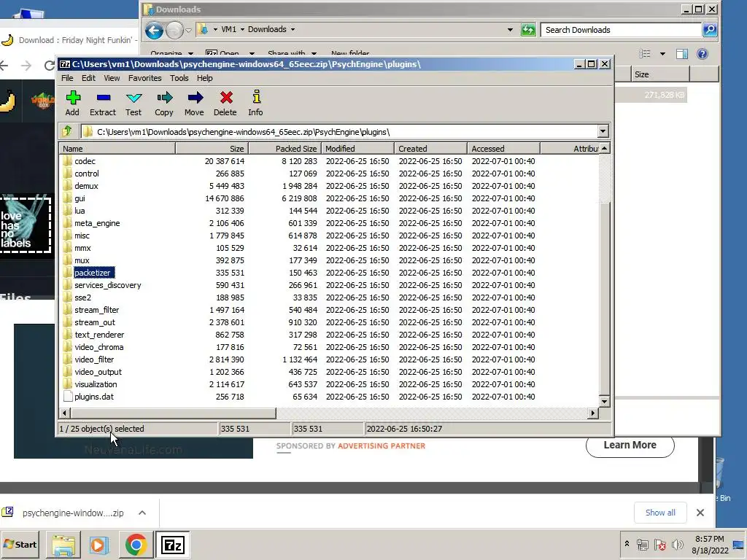Close the Chrome download bar
The height and width of the screenshot is (560, 747).
(x=700, y=513)
